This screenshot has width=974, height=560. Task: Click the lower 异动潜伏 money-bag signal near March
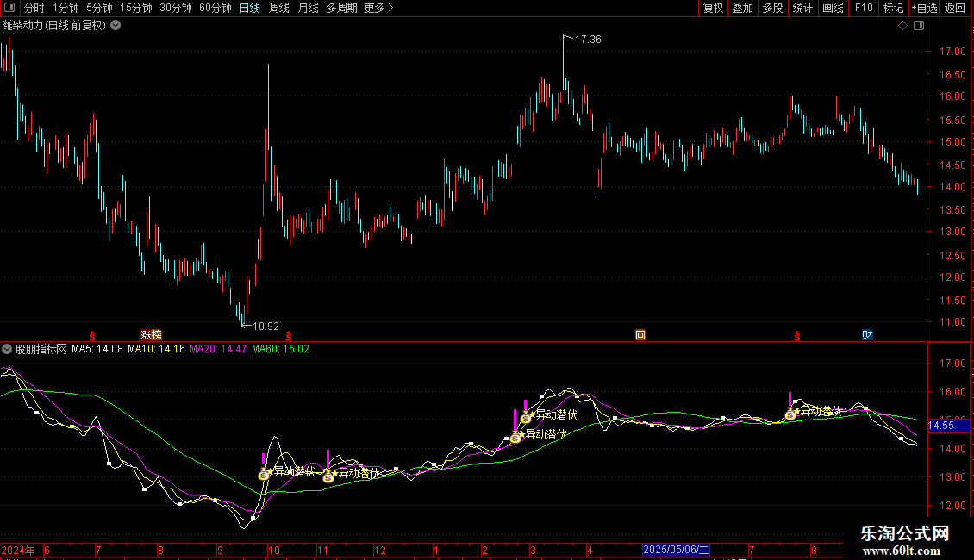coord(515,437)
